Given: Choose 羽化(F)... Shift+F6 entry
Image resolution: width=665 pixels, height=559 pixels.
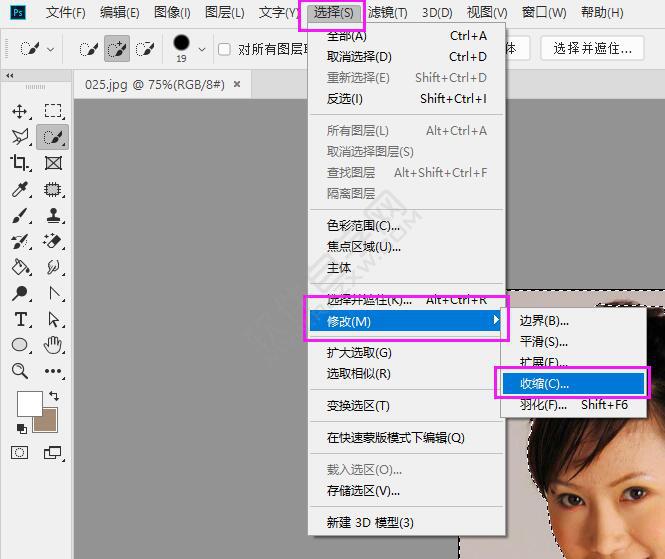Looking at the screenshot, I should tap(573, 405).
